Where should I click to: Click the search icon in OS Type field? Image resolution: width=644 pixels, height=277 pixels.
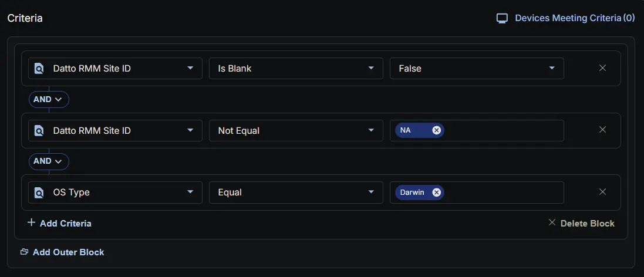click(x=39, y=192)
